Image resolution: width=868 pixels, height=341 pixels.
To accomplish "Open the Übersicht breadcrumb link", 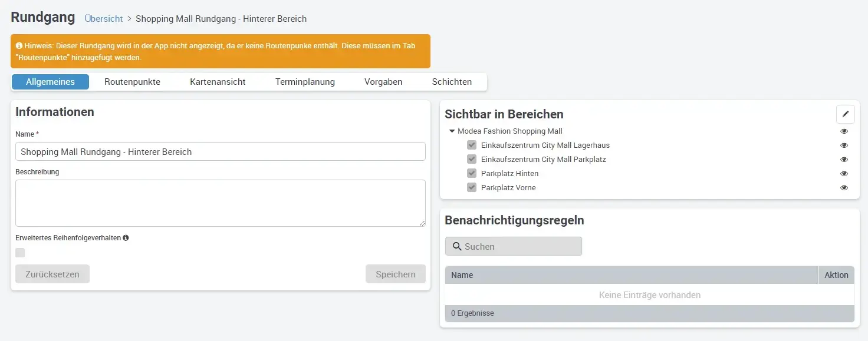I will pos(103,18).
